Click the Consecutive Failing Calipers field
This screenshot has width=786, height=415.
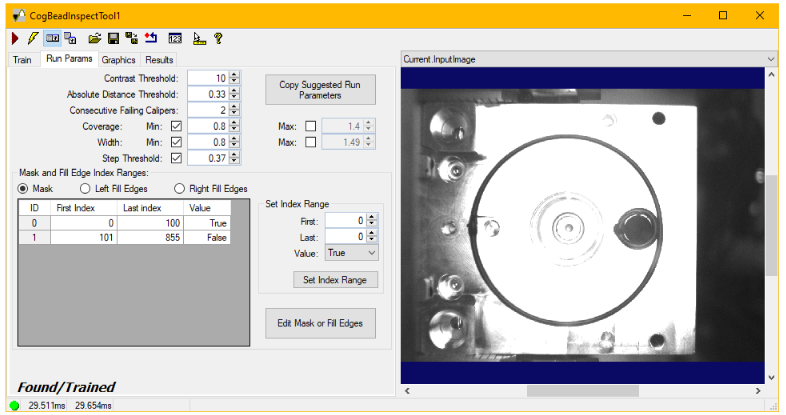[208, 110]
